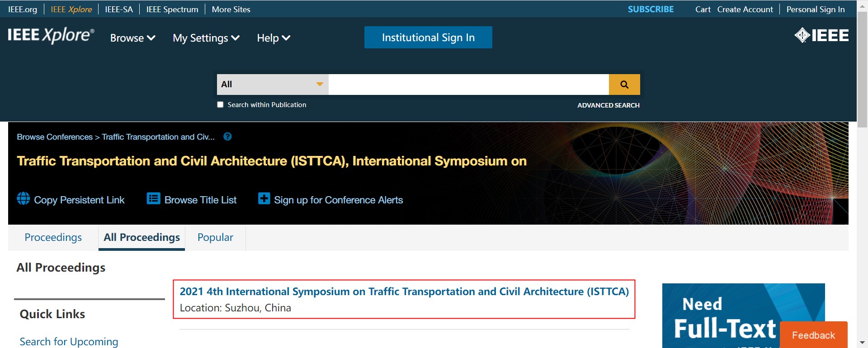Click the SUBSCRIBE link

[x=651, y=9]
